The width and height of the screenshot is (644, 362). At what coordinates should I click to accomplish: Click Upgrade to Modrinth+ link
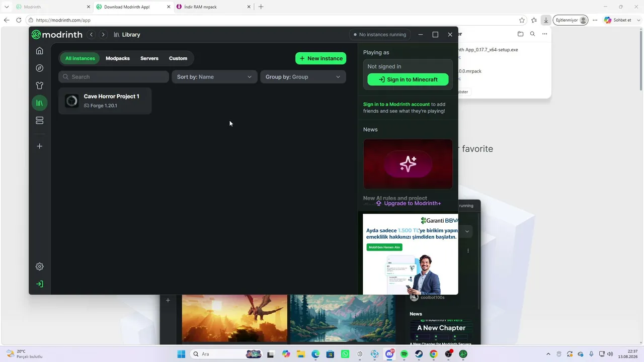click(x=409, y=204)
